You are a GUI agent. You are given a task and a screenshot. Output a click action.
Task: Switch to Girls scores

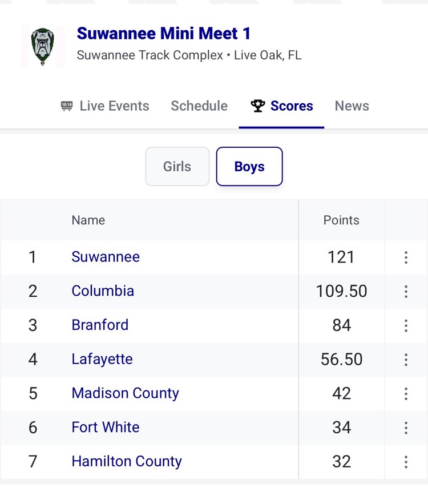177,167
